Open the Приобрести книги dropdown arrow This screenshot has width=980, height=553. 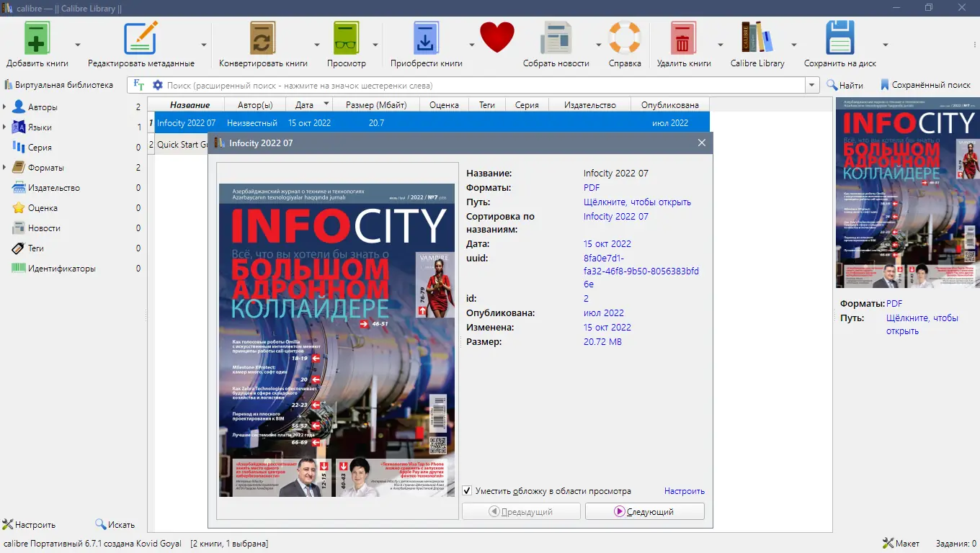click(x=472, y=45)
